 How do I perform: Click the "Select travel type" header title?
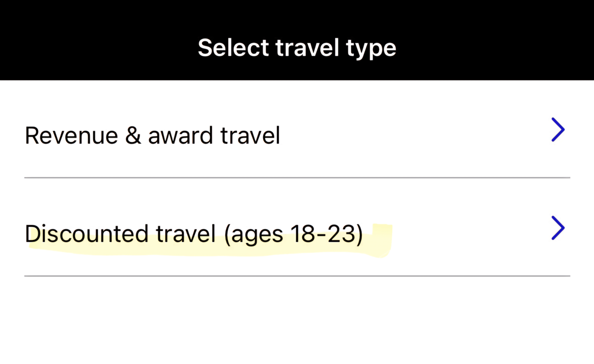(x=297, y=48)
